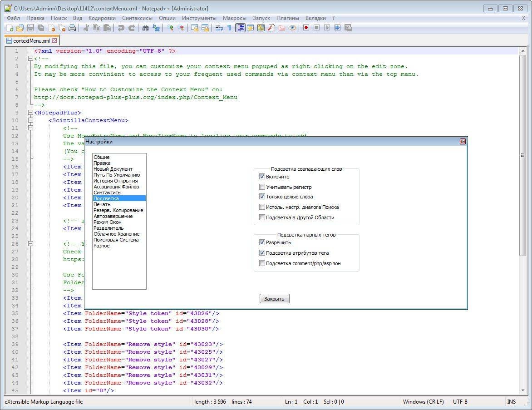Open the Кодировки menu
The width and height of the screenshot is (532, 410).
tap(102, 18)
